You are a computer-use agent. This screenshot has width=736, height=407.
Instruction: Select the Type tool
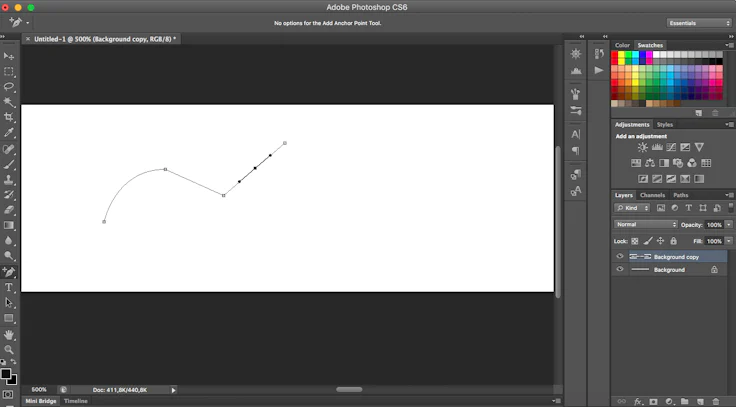[x=8, y=287]
